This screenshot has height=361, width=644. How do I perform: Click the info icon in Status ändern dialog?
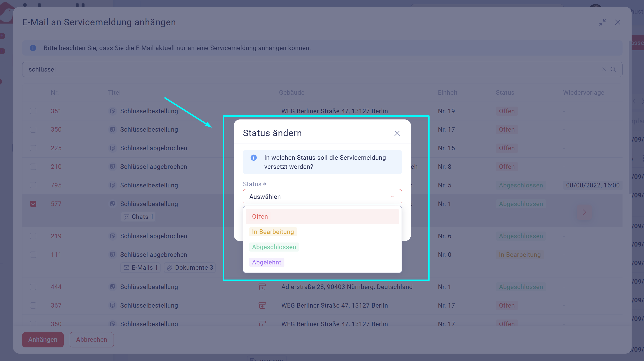click(x=253, y=158)
